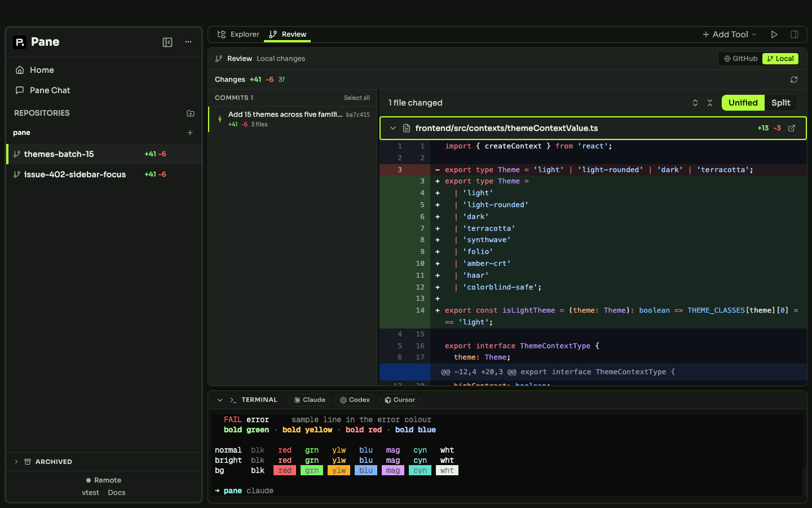The width and height of the screenshot is (812, 508).
Task: Refresh the changes list
Action: [x=794, y=80]
